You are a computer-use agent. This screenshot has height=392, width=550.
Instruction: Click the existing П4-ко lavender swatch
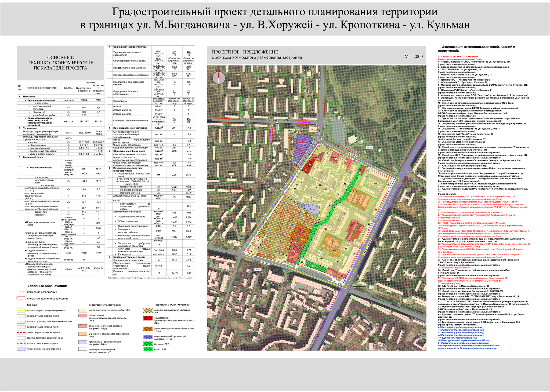(83, 342)
